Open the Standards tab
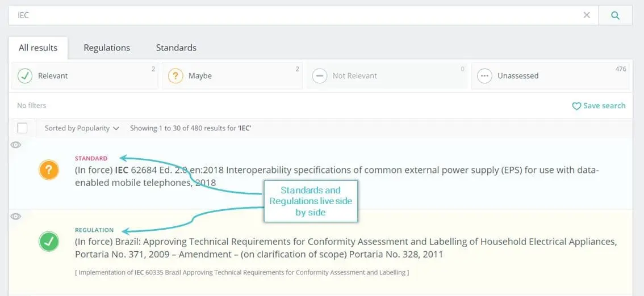The width and height of the screenshot is (644, 296). pos(176,48)
